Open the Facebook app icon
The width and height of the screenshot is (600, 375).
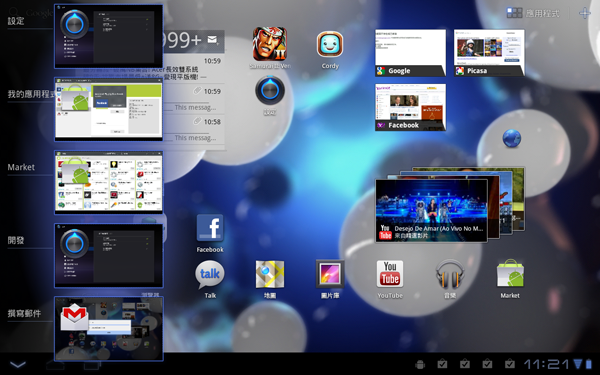pyautogui.click(x=210, y=228)
